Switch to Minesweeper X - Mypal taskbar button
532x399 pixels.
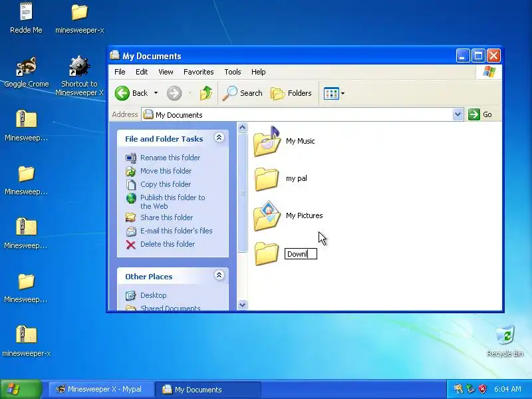100,389
